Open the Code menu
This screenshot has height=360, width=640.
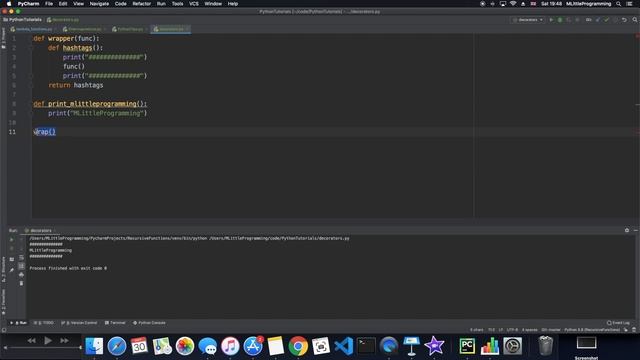point(120,4)
